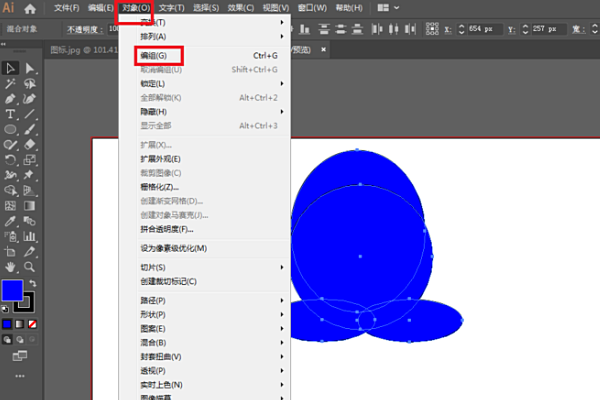
Task: Pick the Type tool
Action: pos(10,115)
